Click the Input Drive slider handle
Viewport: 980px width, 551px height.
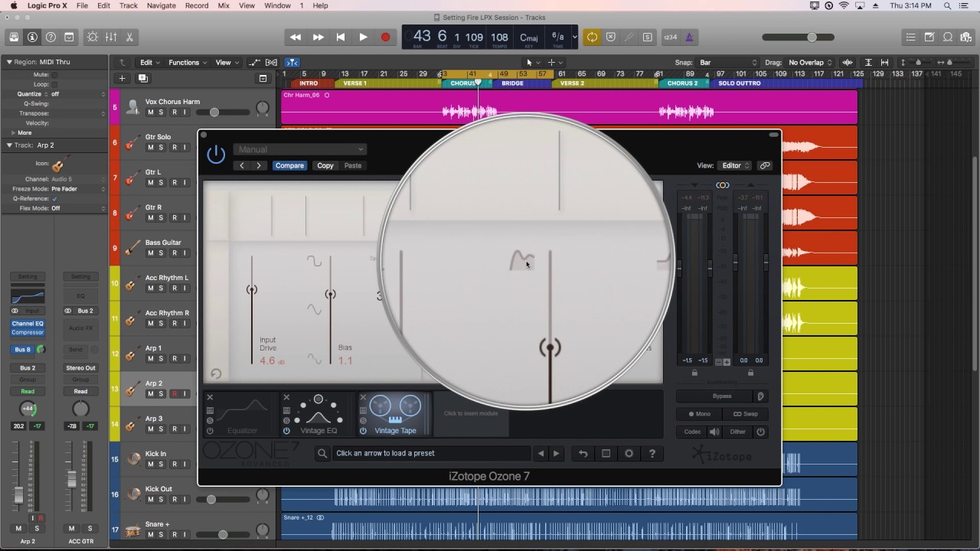(251, 290)
